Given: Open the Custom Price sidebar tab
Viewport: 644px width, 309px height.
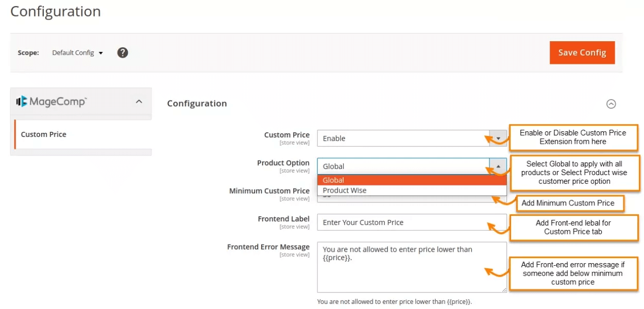Looking at the screenshot, I should coord(44,134).
